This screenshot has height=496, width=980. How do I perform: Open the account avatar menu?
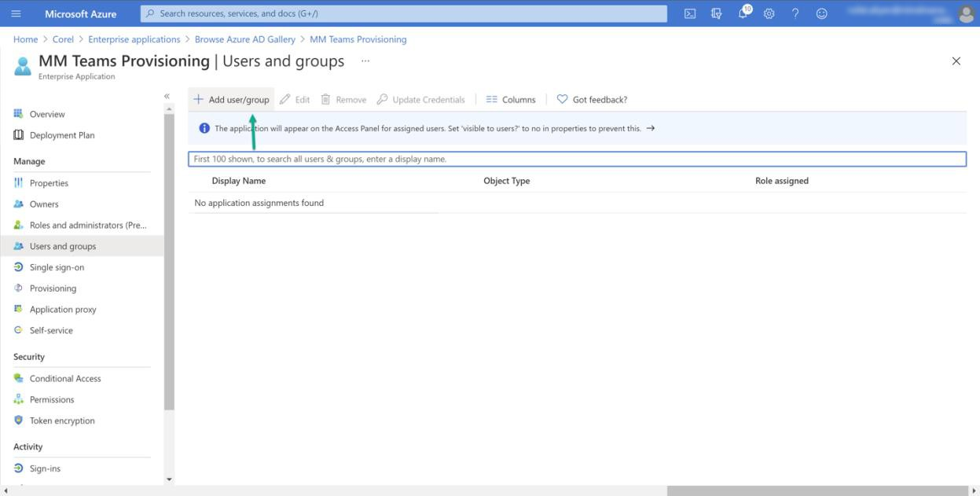[x=967, y=13]
